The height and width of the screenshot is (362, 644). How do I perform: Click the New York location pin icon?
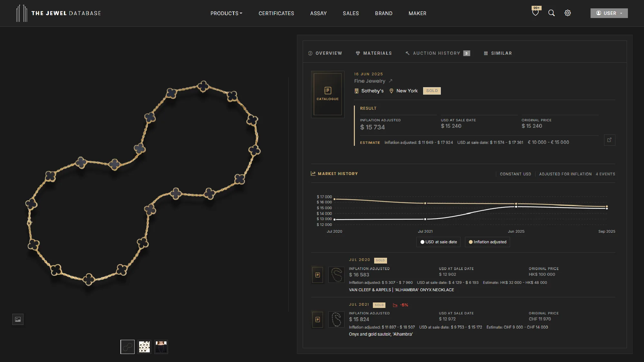[x=391, y=91]
